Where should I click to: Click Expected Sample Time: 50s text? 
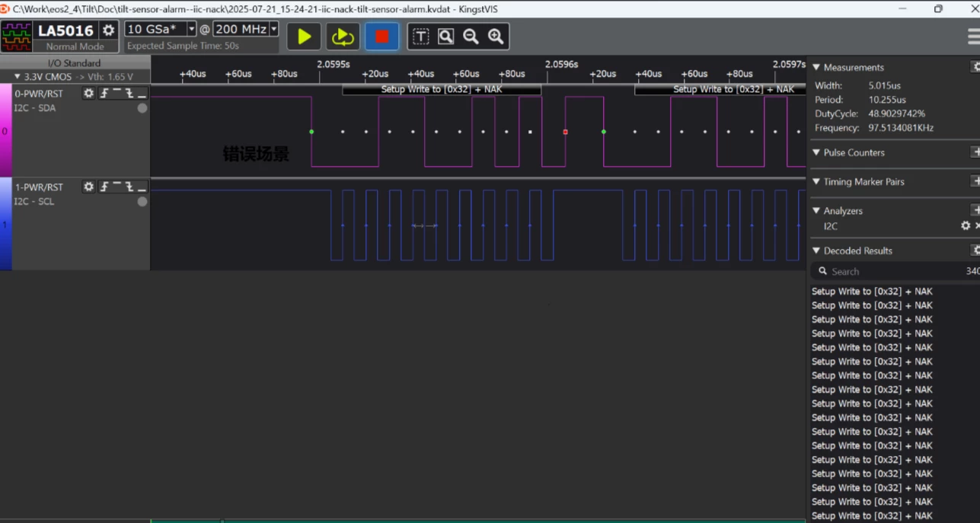[x=183, y=46]
